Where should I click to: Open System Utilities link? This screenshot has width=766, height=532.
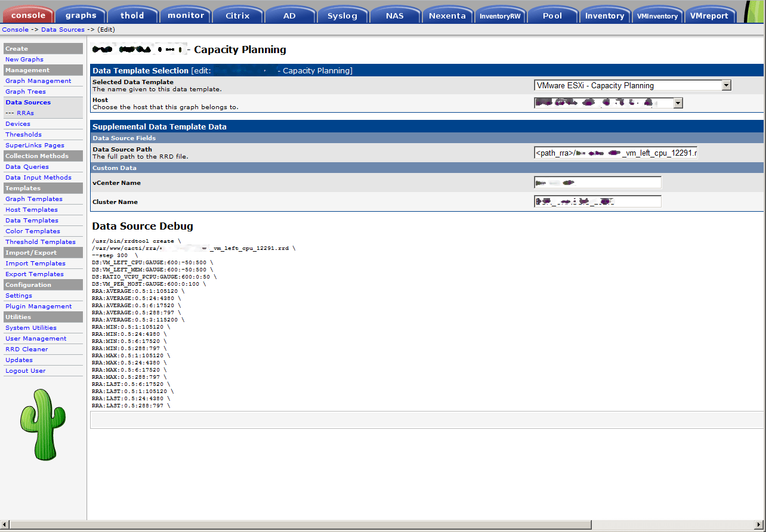click(x=31, y=327)
